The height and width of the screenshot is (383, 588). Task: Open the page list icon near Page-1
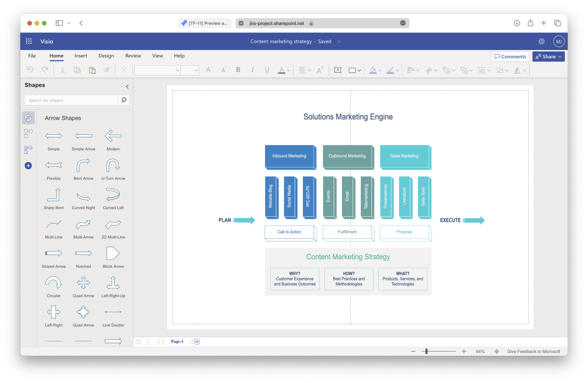138,342
